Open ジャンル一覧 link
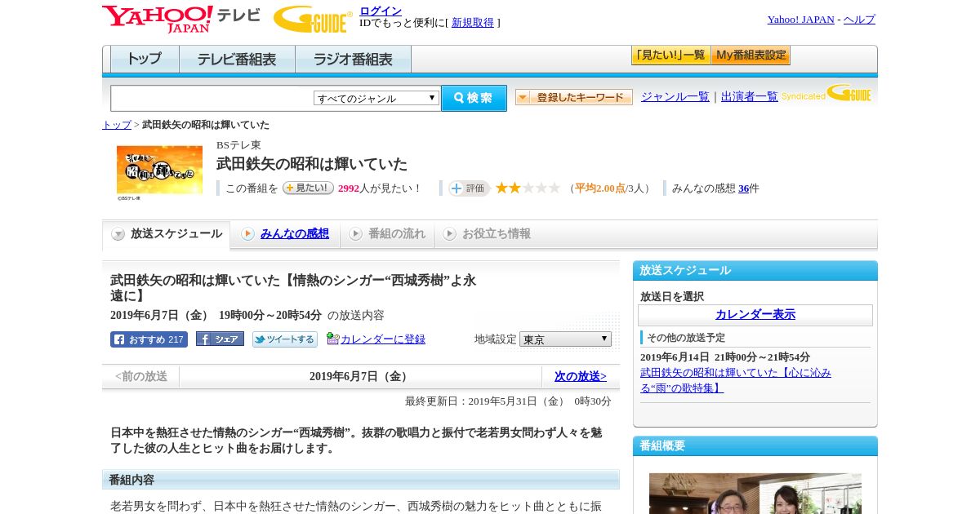Viewport: 980px width, 514px height. coord(675,96)
